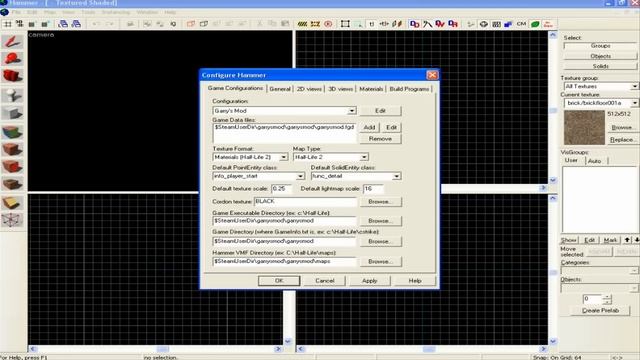
Task: Click the Hide Selected Objects icon
Action: [191, 24]
